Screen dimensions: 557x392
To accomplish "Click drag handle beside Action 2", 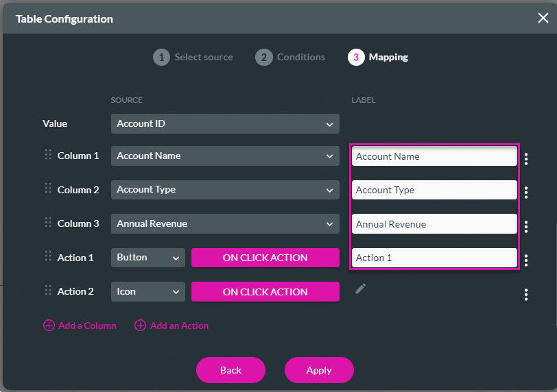I will click(48, 290).
